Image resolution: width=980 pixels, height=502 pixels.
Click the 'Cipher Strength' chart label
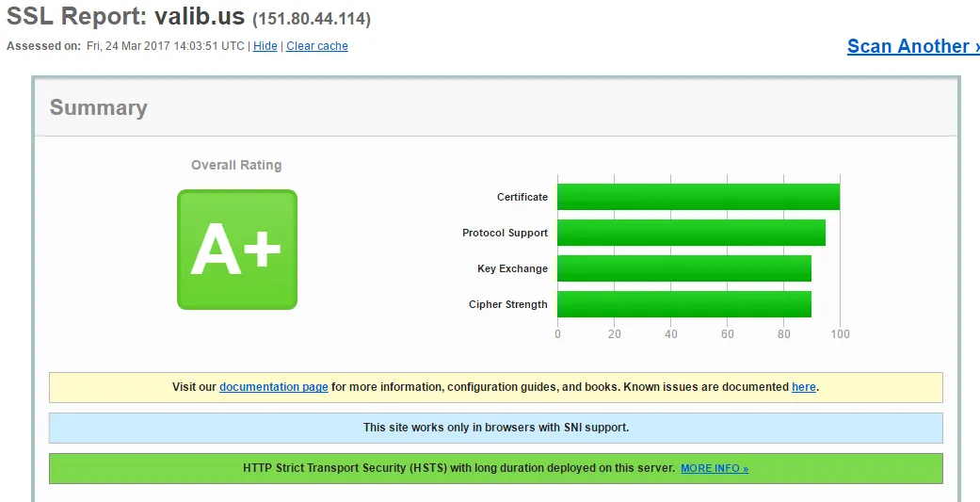[x=508, y=304]
